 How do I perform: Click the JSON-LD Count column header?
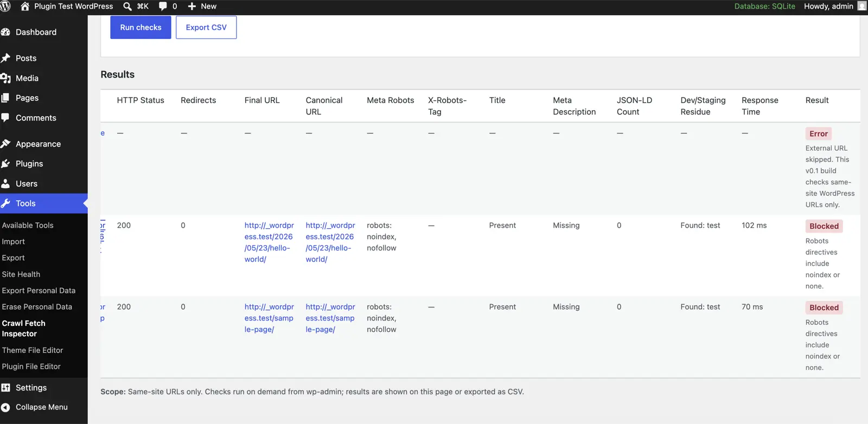pyautogui.click(x=635, y=106)
